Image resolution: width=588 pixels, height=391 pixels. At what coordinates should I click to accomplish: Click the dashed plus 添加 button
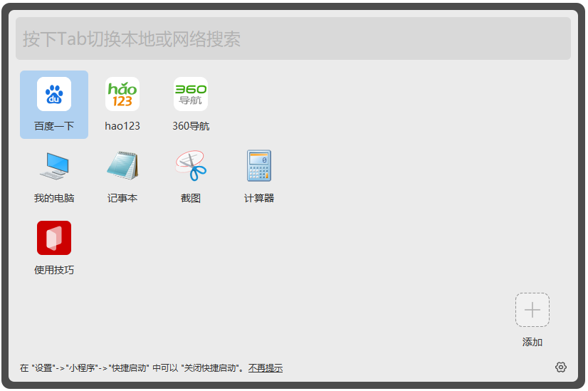[532, 310]
